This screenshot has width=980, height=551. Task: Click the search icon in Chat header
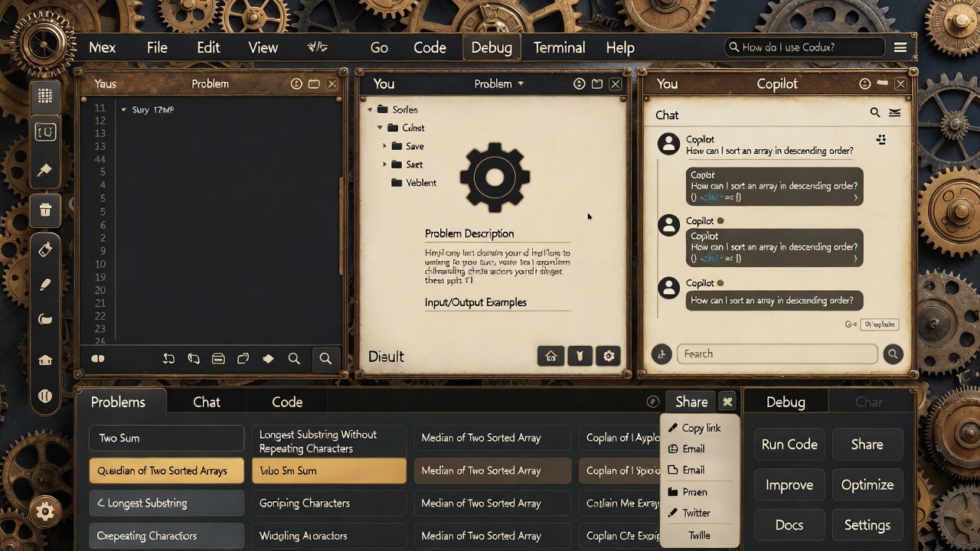click(874, 113)
